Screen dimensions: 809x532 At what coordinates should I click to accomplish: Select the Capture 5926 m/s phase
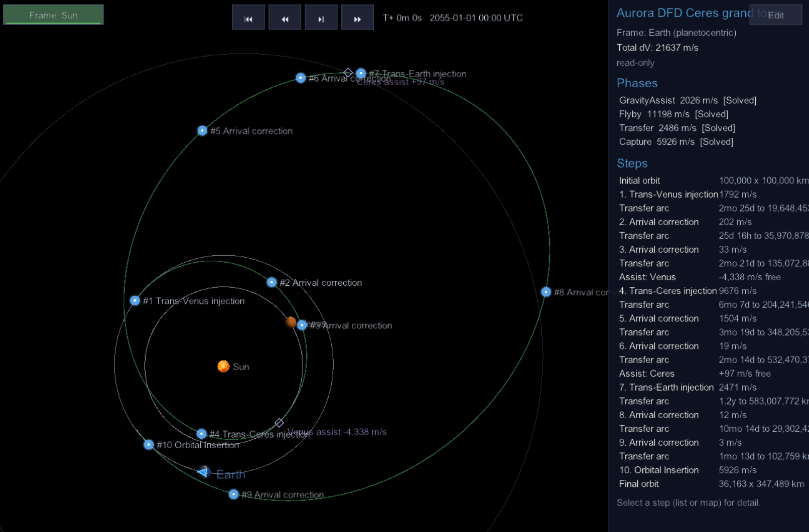676,142
